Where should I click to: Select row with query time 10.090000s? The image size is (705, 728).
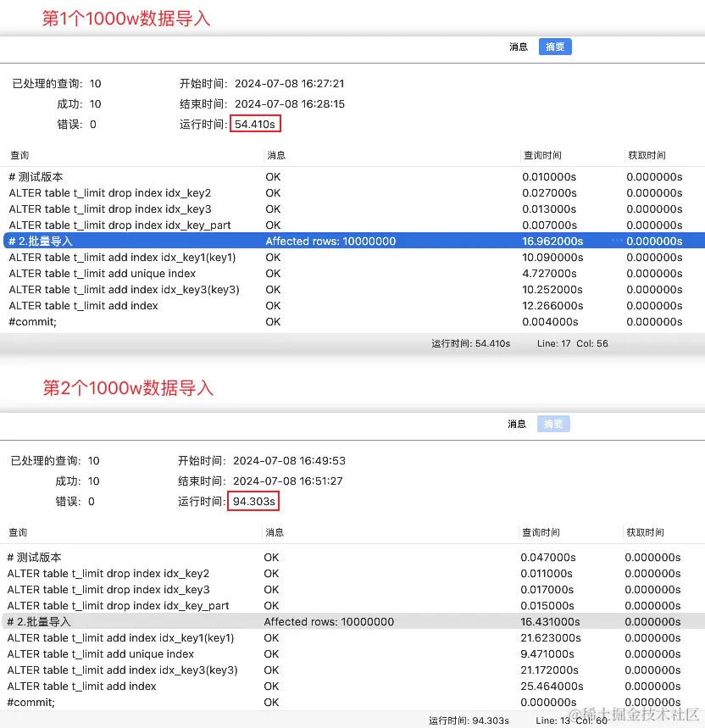(354, 257)
